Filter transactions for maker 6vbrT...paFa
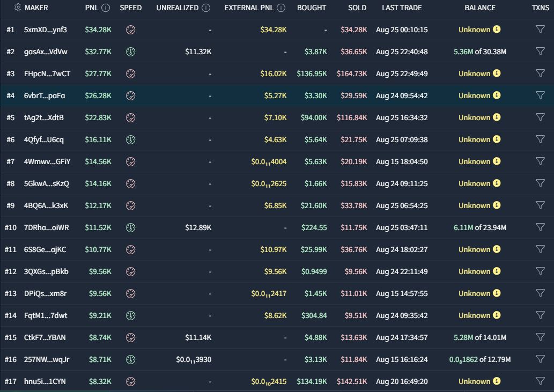Image resolution: width=554 pixels, height=392 pixels. tap(540, 95)
